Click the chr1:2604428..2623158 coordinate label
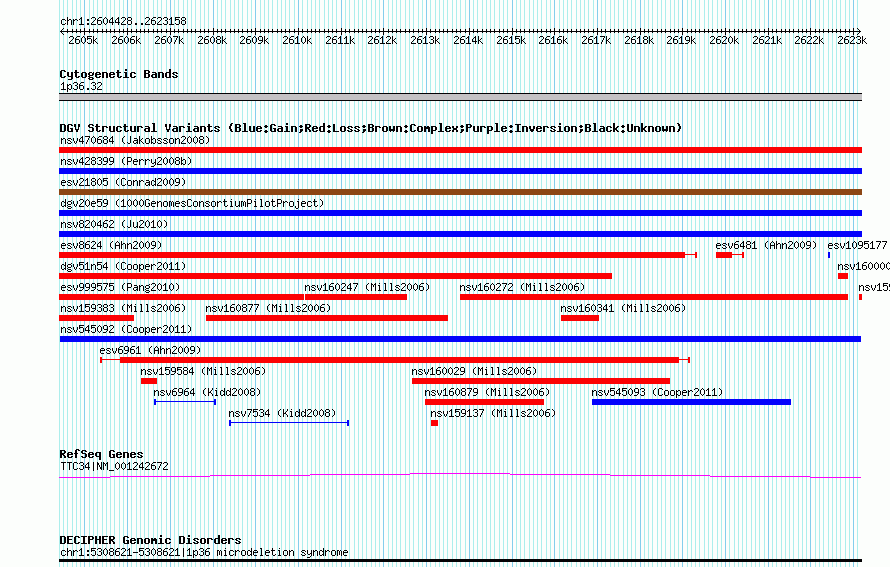 coord(123,21)
